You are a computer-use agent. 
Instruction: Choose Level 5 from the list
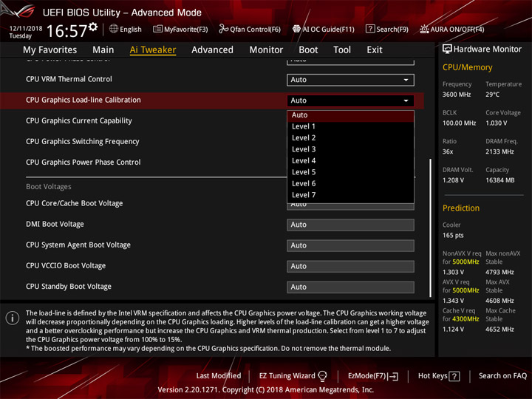click(350, 172)
